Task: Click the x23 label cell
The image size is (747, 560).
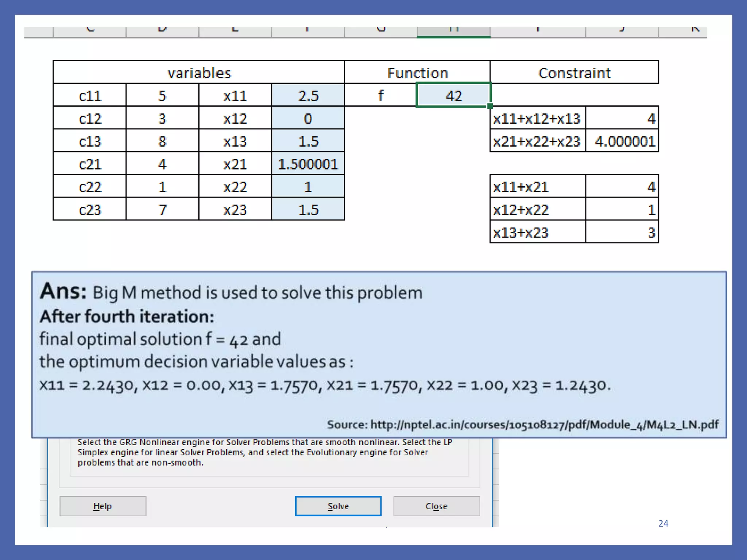Action: click(235, 209)
